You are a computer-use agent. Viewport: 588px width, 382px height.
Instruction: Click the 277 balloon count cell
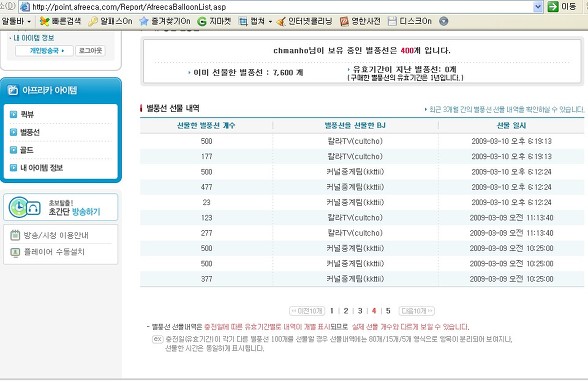tap(207, 233)
